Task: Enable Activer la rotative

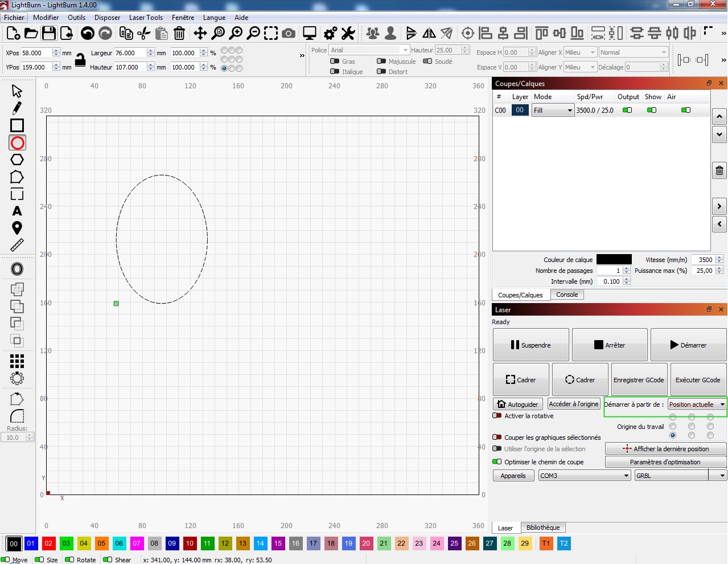Action: (x=497, y=416)
